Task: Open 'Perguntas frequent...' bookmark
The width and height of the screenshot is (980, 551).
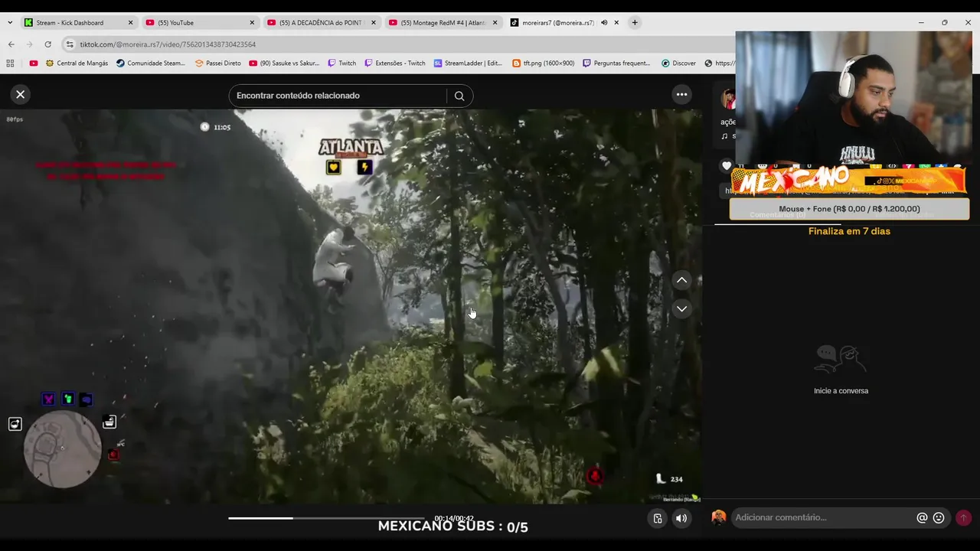Action: point(616,64)
